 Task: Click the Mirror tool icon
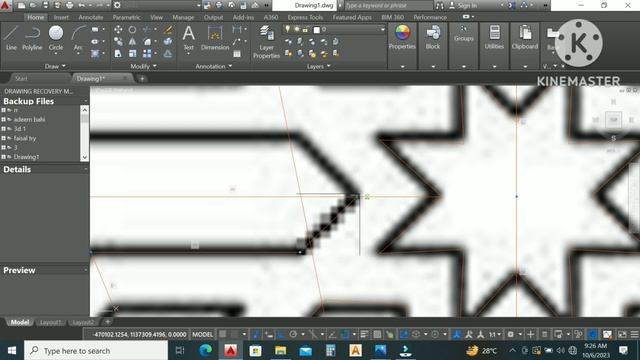coord(132,41)
